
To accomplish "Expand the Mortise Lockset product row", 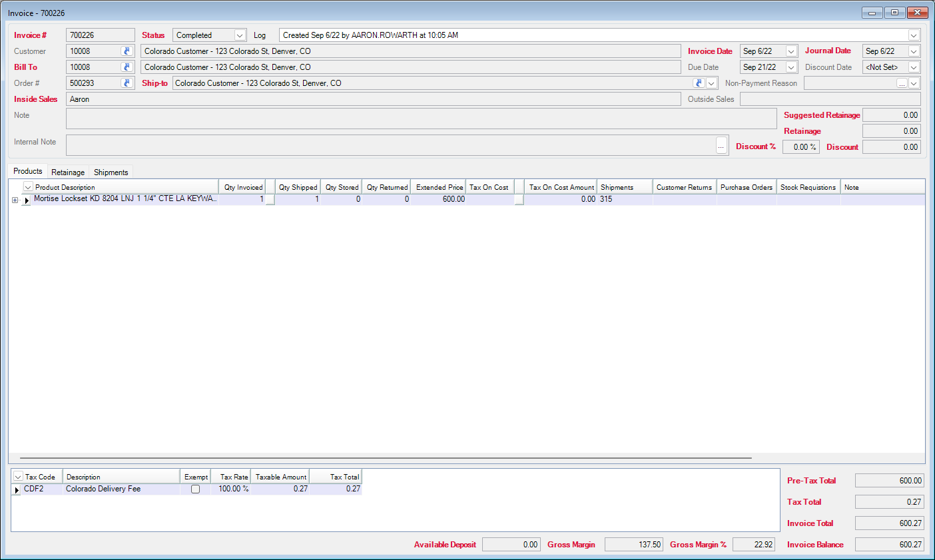I will click(x=15, y=200).
